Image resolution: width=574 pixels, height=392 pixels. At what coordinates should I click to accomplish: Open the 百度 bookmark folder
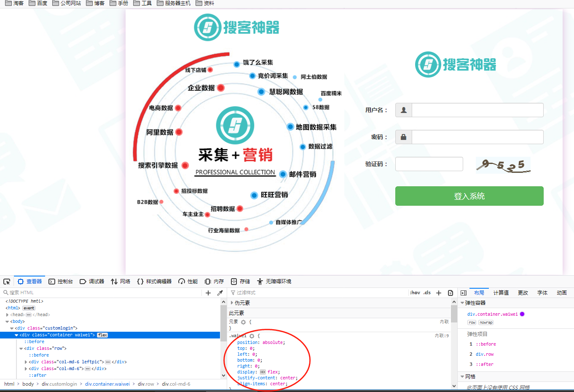click(38, 3)
